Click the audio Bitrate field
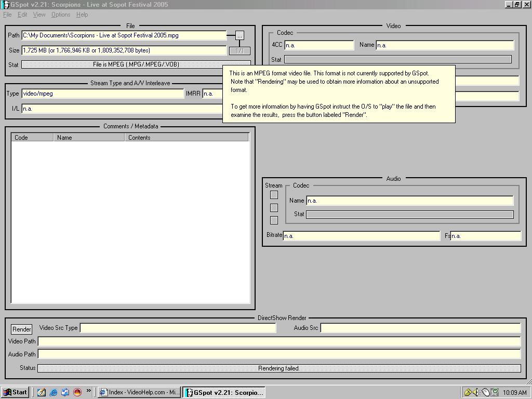The height and width of the screenshot is (399, 532). click(x=362, y=236)
